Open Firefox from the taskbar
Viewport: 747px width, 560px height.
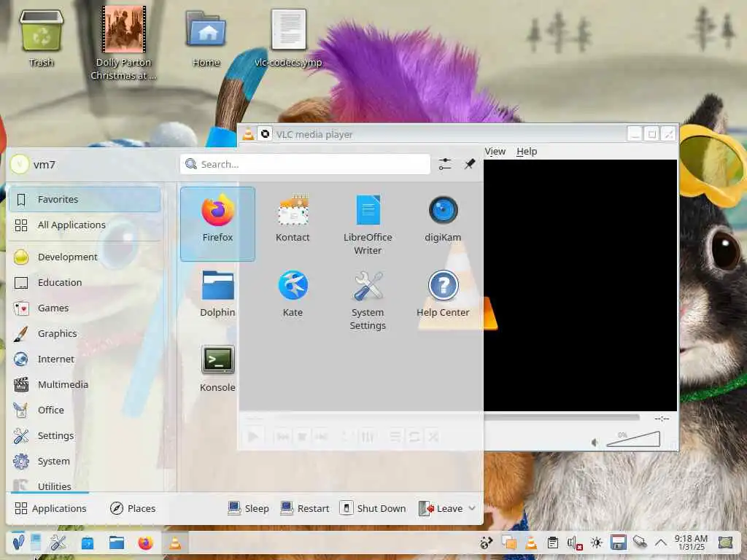point(145,542)
